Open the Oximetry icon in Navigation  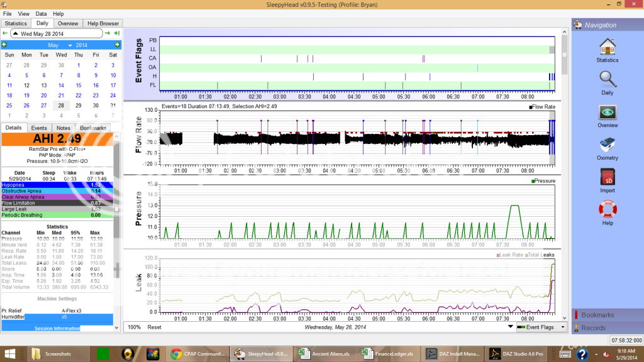pos(607,147)
